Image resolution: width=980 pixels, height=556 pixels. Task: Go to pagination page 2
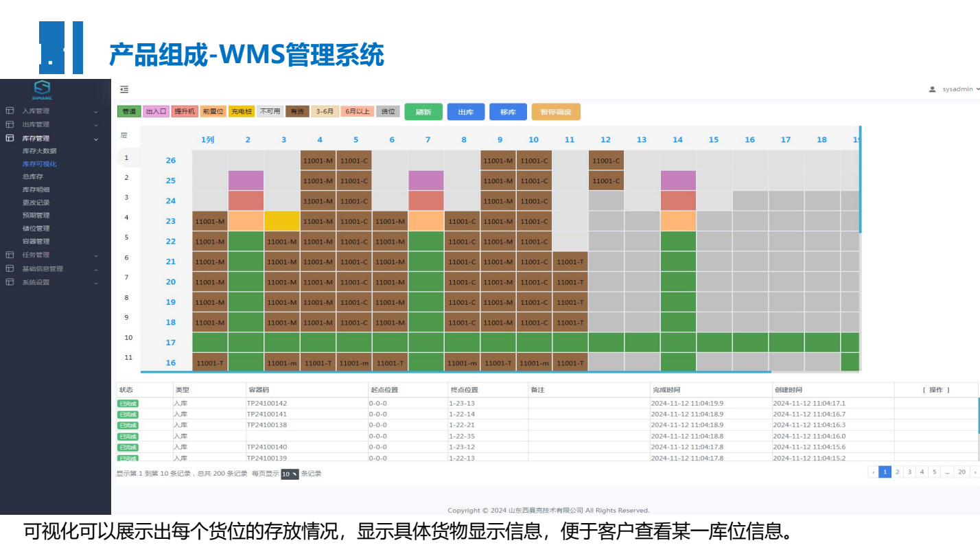(x=897, y=472)
